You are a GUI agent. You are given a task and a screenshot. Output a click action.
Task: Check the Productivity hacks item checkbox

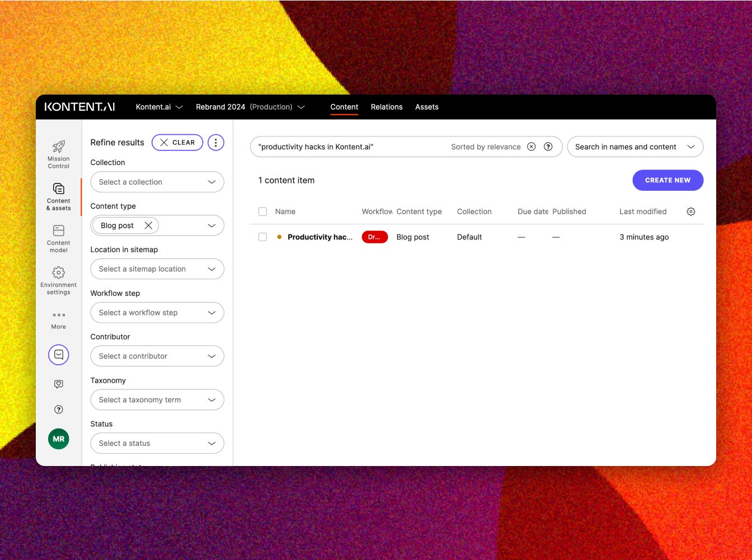click(262, 237)
